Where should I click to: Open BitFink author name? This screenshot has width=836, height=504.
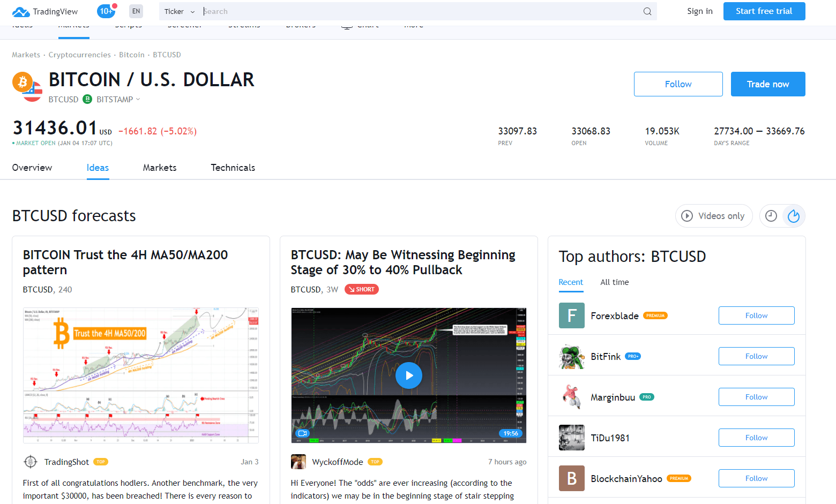606,357
